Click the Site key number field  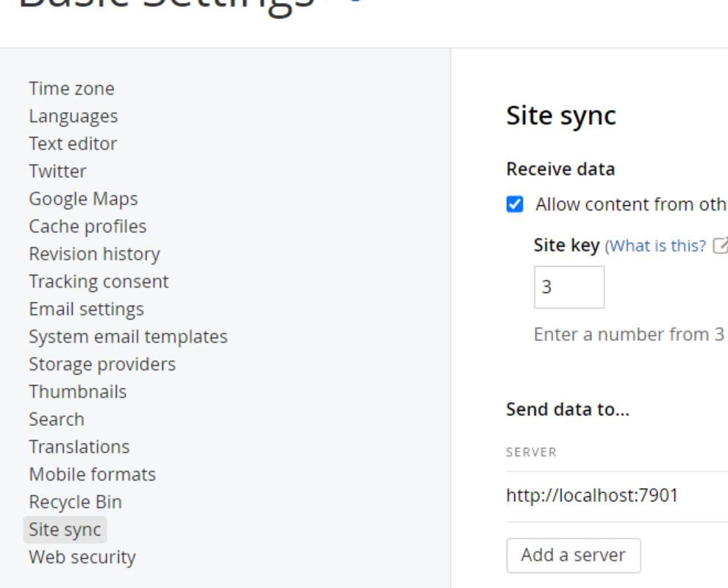[x=569, y=287]
